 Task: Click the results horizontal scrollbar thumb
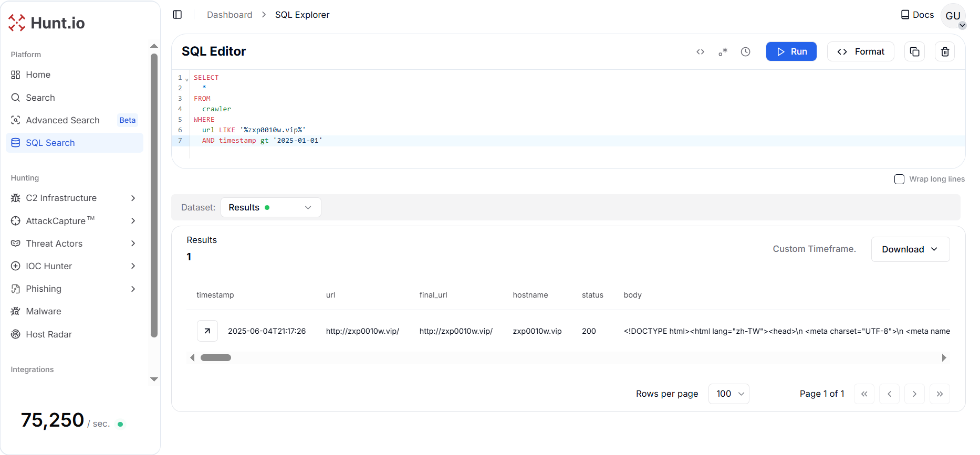(x=216, y=358)
